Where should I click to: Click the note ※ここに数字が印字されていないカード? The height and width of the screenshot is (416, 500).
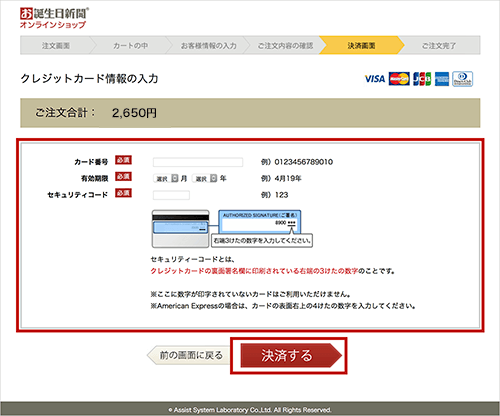pos(250,294)
